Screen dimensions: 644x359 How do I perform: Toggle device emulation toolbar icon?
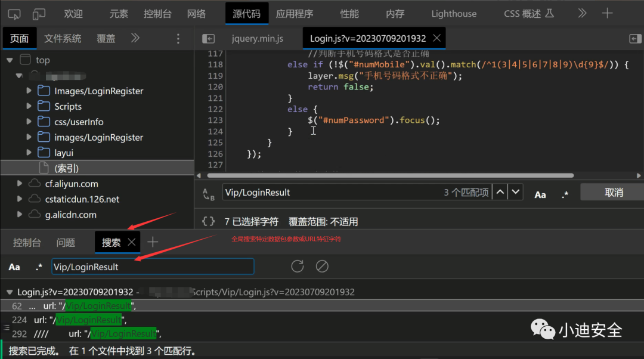click(x=39, y=14)
